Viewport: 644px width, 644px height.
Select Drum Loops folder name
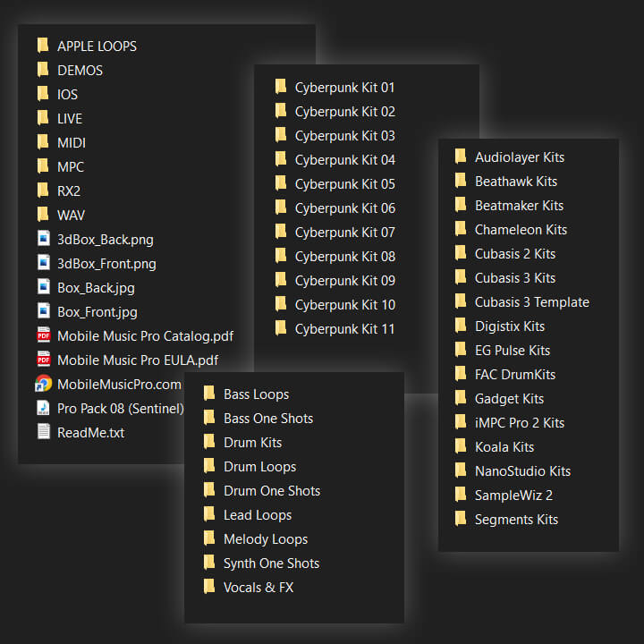pyautogui.click(x=260, y=467)
